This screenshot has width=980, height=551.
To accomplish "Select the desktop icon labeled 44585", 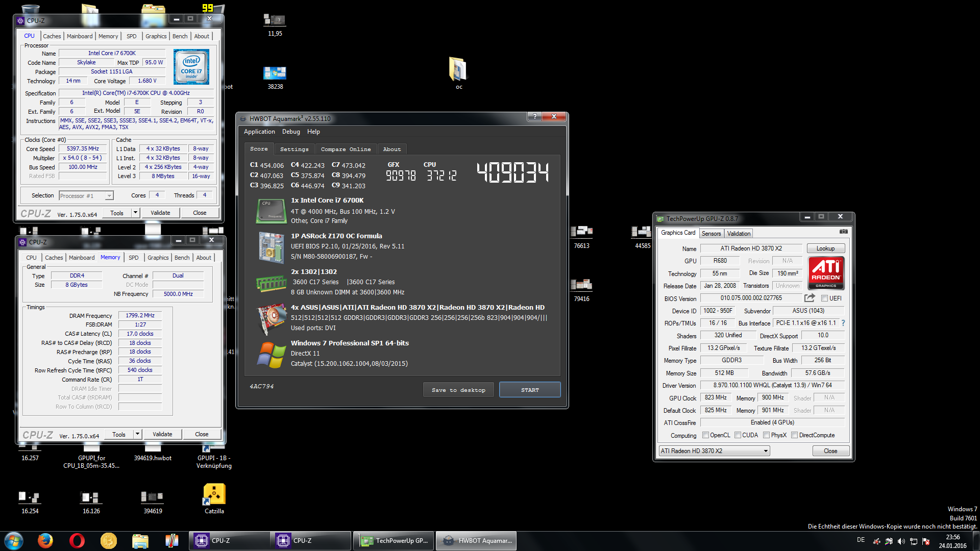I will point(643,237).
